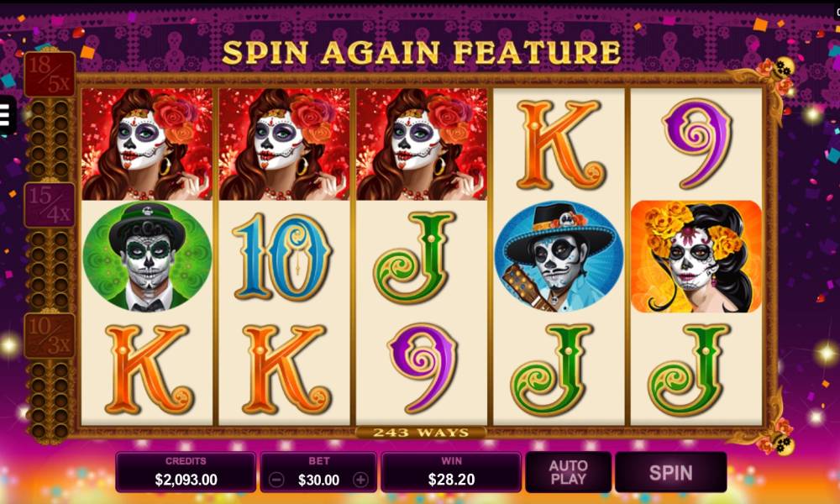Select the blue sombrero guitarist symbol
This screenshot has height=504, width=840.
tap(559, 256)
